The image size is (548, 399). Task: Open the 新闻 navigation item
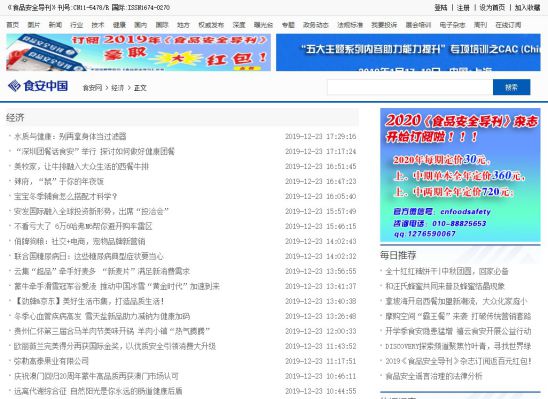click(55, 25)
